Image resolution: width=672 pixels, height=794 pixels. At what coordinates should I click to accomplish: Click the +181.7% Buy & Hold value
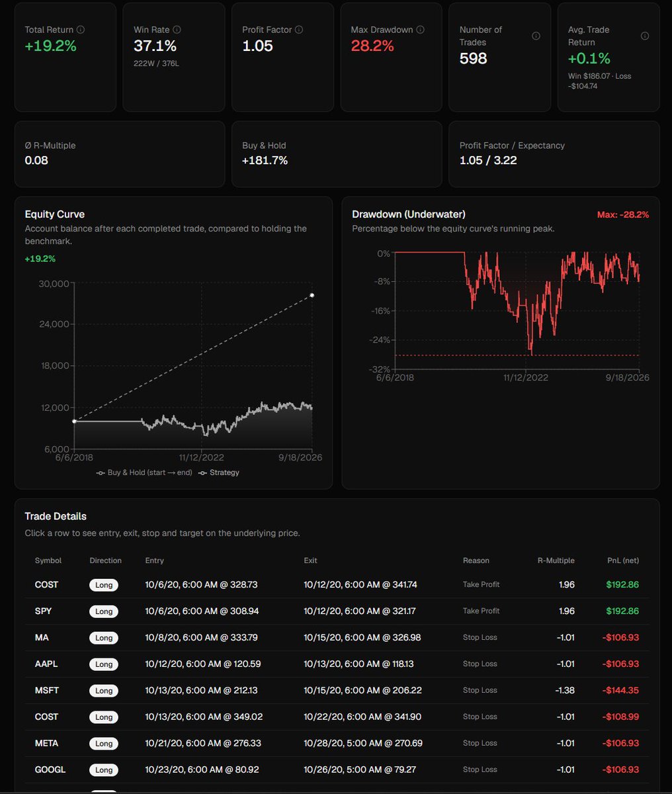click(265, 161)
